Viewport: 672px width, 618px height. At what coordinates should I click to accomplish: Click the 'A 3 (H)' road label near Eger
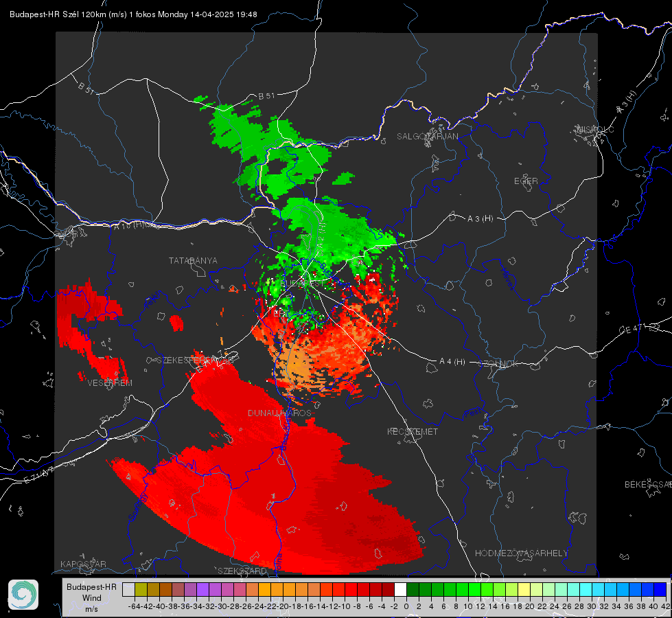point(480,219)
